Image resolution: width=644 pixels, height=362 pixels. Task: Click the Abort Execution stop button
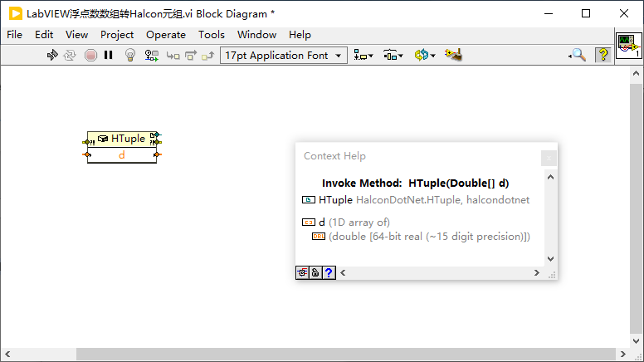(x=90, y=55)
